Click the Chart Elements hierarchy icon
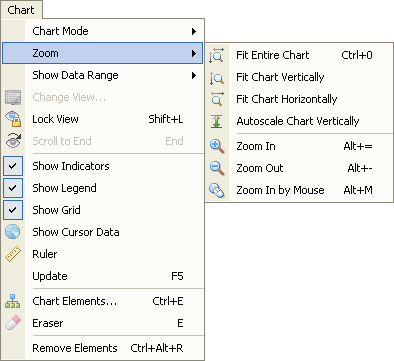 tap(13, 301)
